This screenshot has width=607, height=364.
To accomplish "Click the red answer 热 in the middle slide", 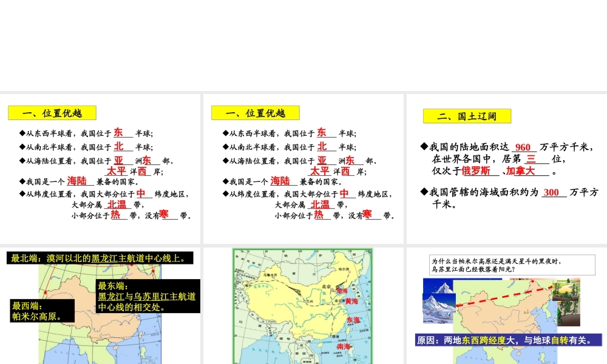I will point(319,214).
